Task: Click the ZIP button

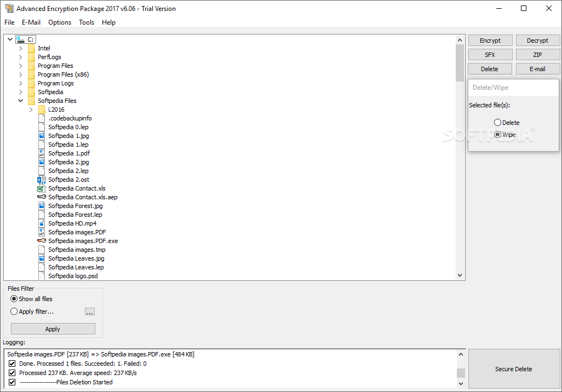Action: point(538,55)
